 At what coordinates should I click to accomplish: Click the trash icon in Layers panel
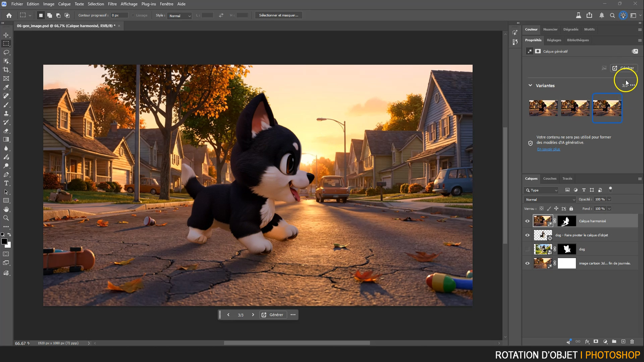(x=632, y=342)
